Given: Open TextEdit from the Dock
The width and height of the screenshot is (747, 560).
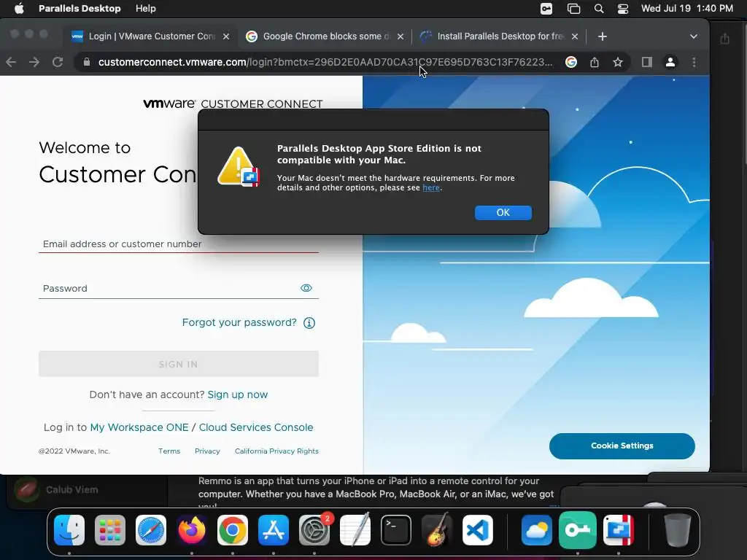Looking at the screenshot, I should 355,529.
